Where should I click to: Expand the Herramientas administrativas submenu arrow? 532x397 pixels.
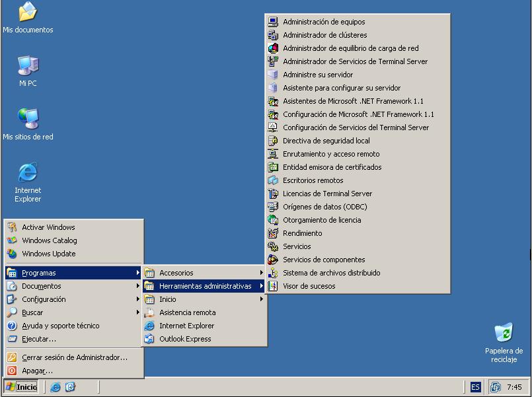pos(262,286)
